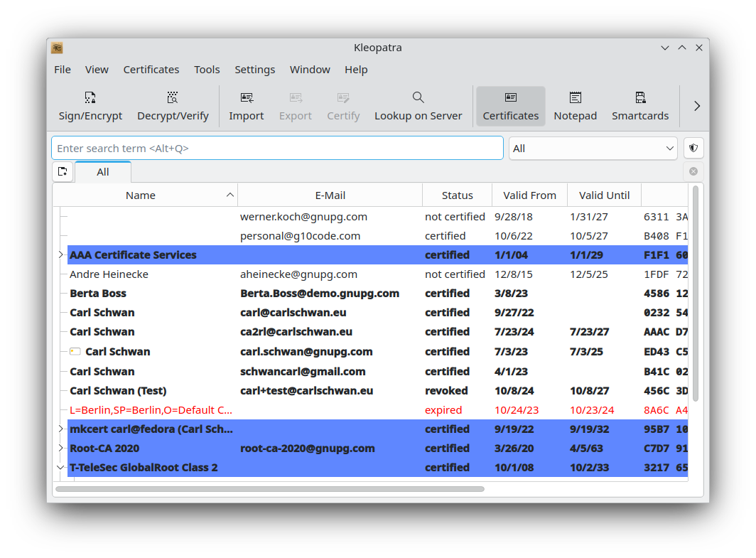Sort by the Valid Until column header
756x558 pixels.
[x=604, y=195]
